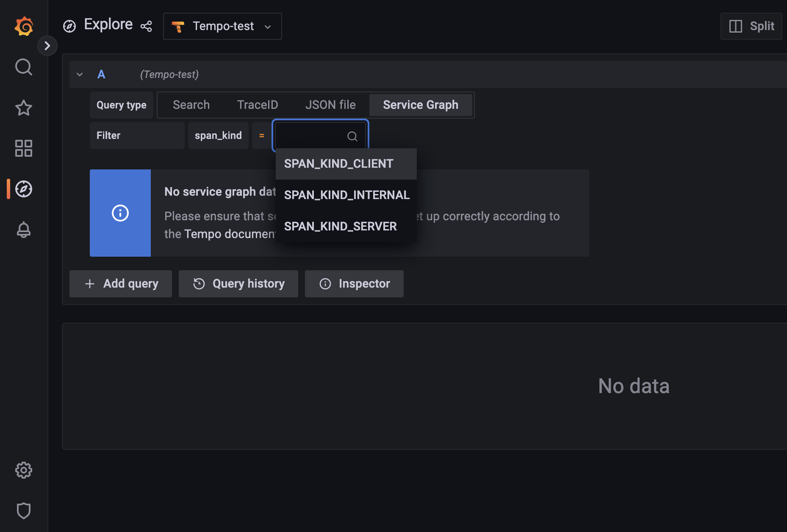Choose the JSON file query type
This screenshot has width=787, height=532.
click(x=330, y=105)
